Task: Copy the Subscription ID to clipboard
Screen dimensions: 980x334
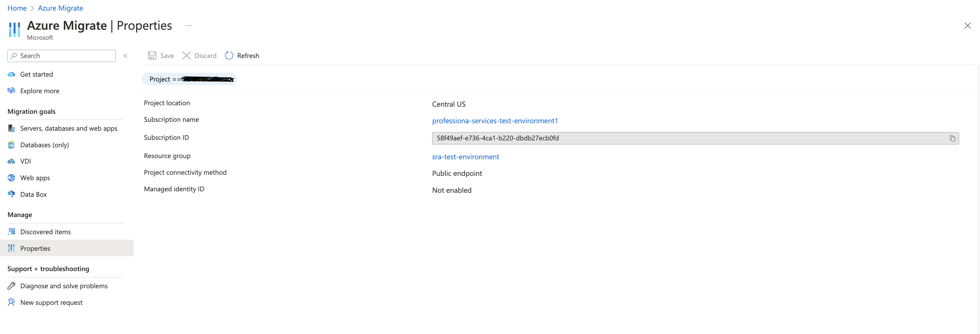Action: 952,138
